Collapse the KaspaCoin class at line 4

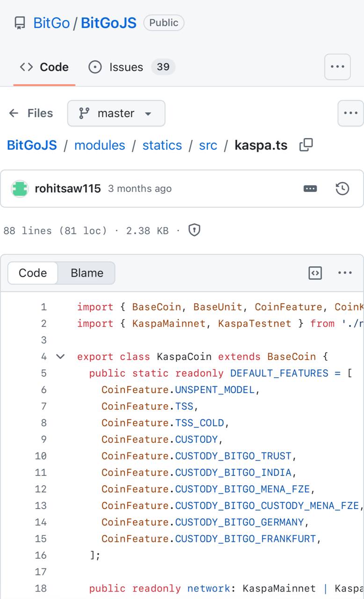tap(60, 357)
